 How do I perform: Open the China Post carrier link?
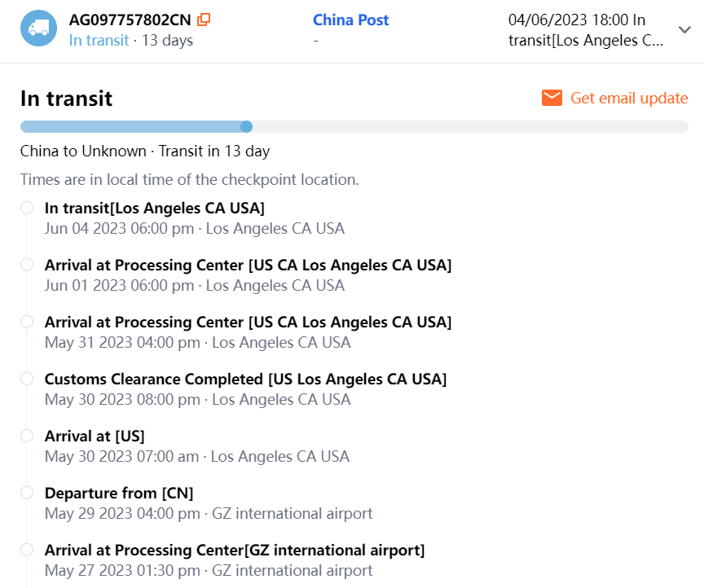tap(350, 20)
